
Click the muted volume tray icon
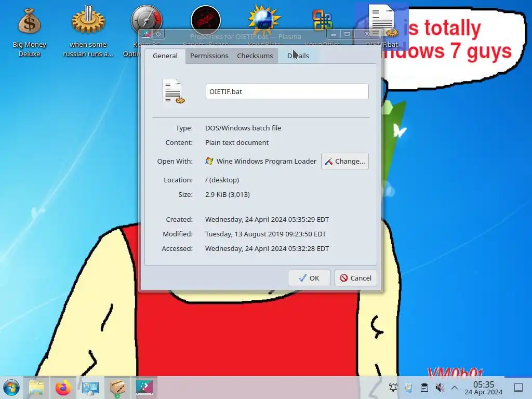point(440,388)
